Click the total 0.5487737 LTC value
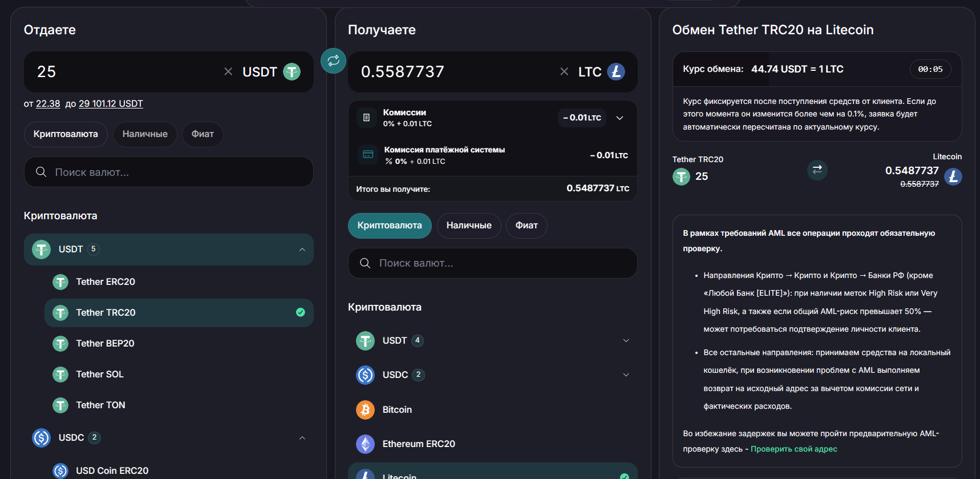This screenshot has width=980, height=479. tap(598, 188)
